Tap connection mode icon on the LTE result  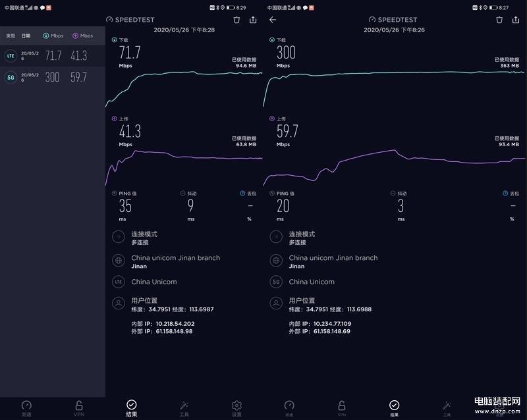119,237
